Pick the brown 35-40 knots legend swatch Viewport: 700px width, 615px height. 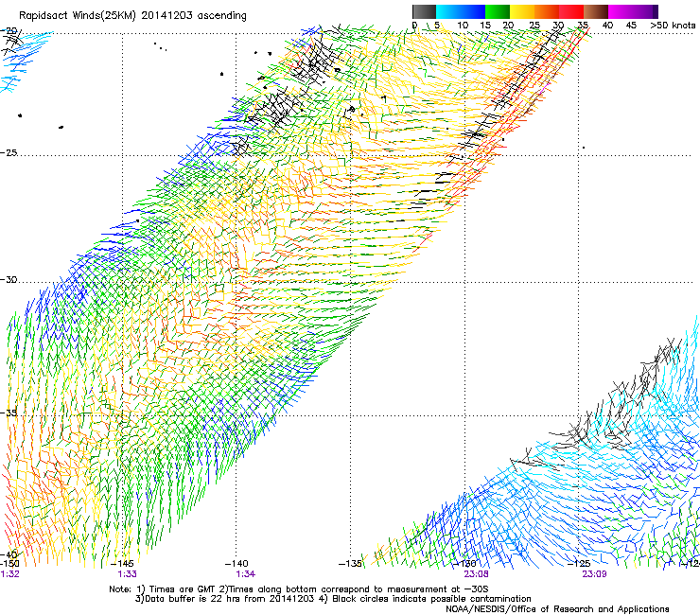(596, 11)
